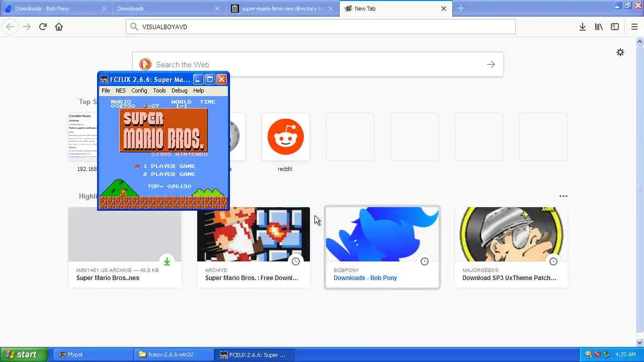644x362 pixels.
Task: Open the Debug menu in FCEUX
Action: 179,90
